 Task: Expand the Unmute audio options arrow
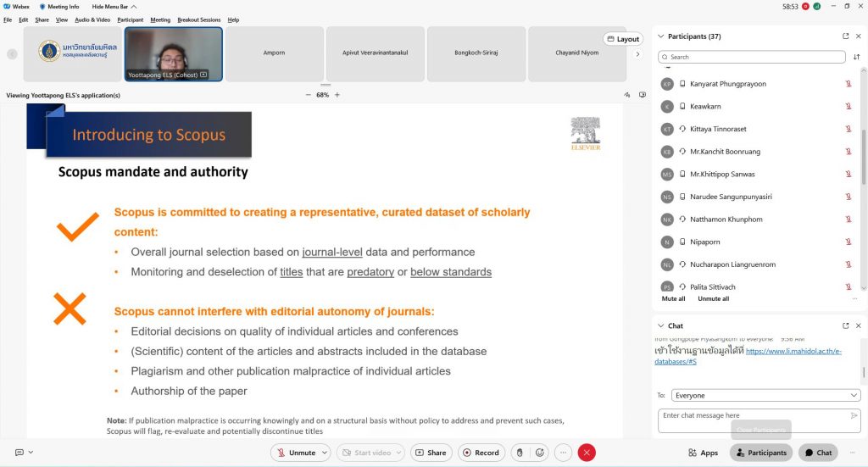[325, 453]
